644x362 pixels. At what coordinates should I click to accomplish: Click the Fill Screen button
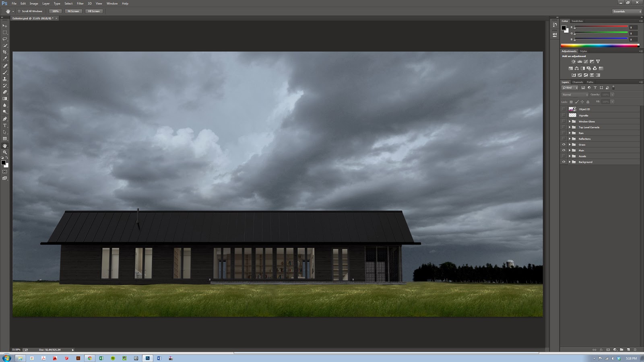pos(94,11)
